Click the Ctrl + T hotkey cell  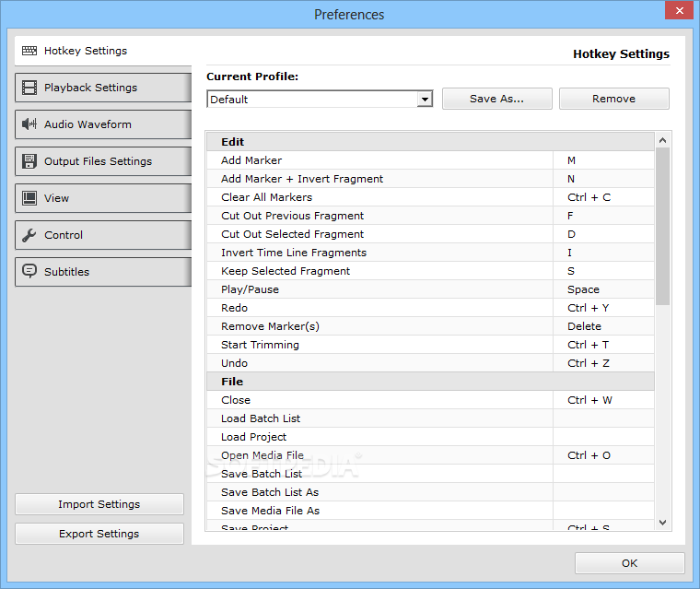click(x=604, y=345)
